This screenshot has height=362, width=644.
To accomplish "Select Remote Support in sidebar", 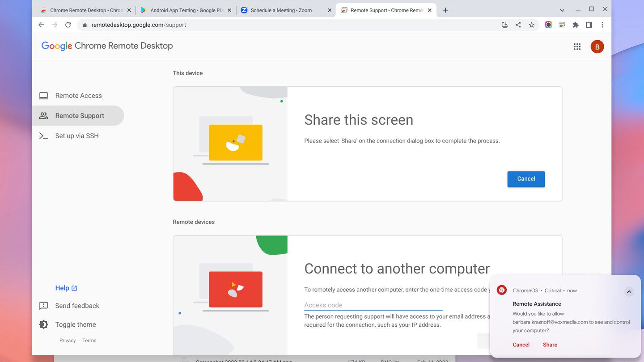I will pyautogui.click(x=78, y=116).
